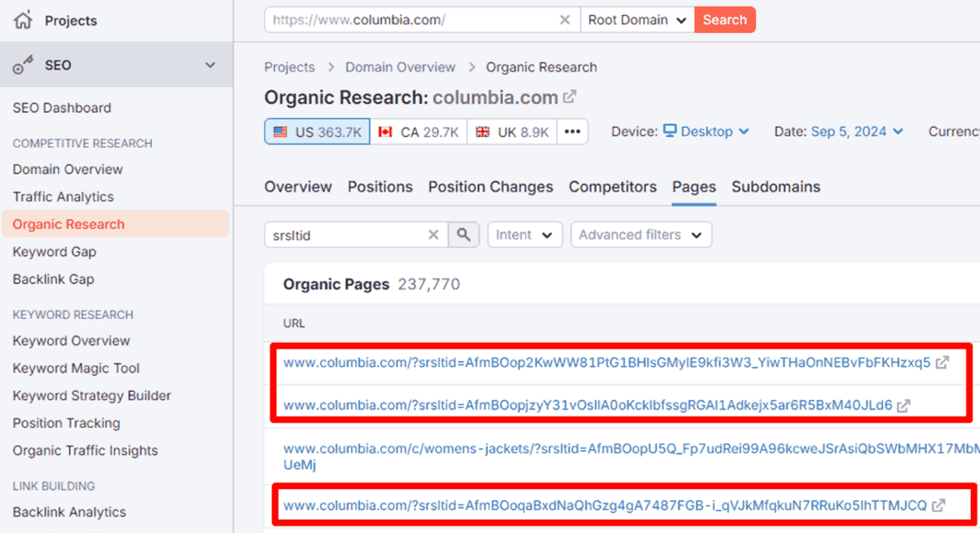Open Position Tracking in sidebar
This screenshot has height=533, width=980.
click(66, 423)
